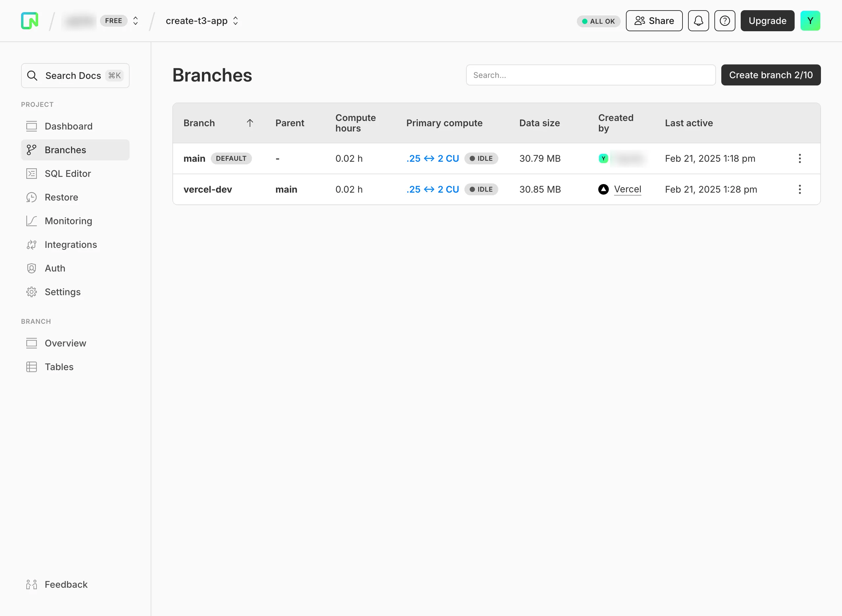The width and height of the screenshot is (842, 616).
Task: Sort by Branch using arrow icon
Action: click(x=250, y=123)
